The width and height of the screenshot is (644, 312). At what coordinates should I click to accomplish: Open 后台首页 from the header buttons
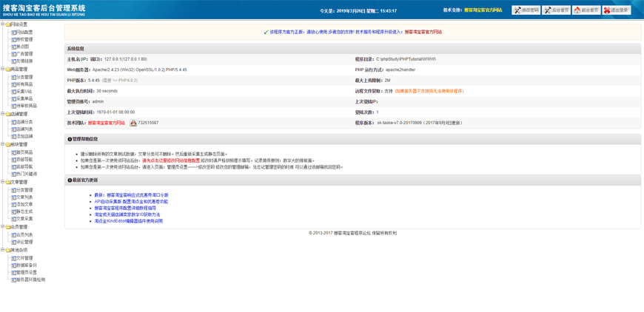pyautogui.click(x=556, y=10)
